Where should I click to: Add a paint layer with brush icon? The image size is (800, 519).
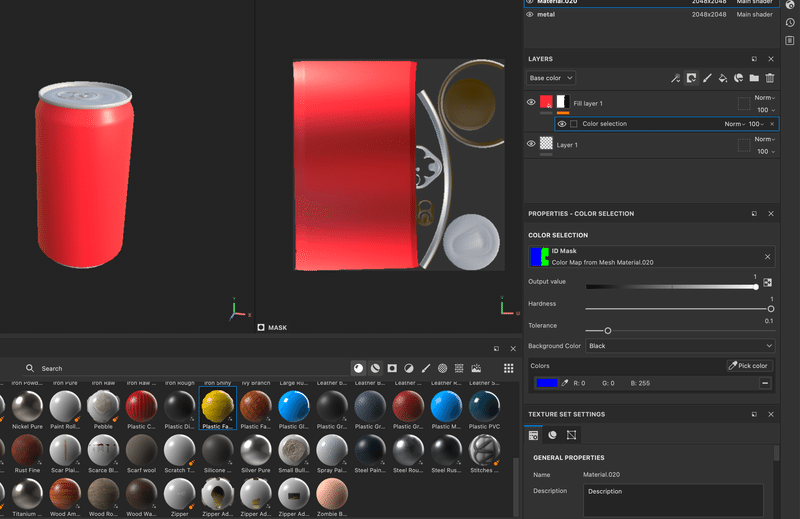point(707,78)
